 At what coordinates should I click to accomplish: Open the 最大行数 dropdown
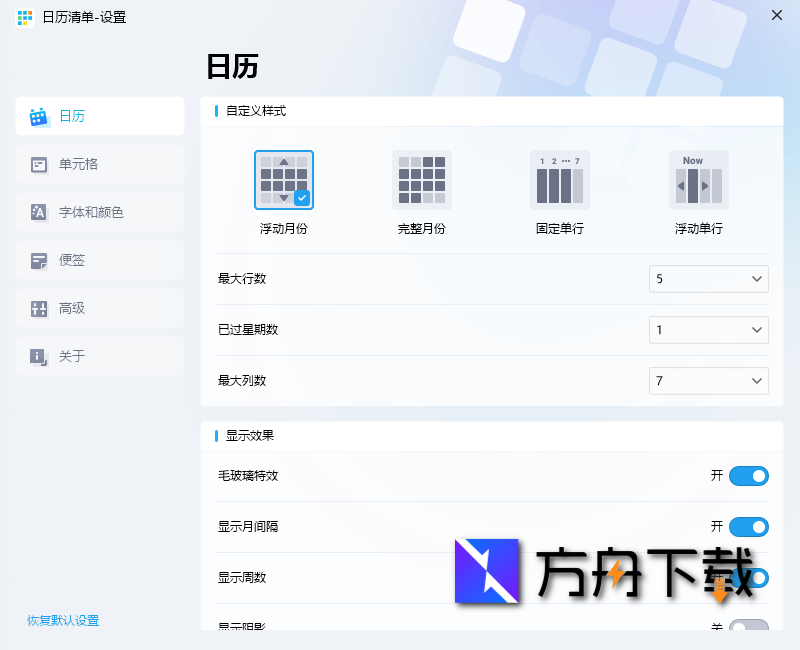coord(708,279)
